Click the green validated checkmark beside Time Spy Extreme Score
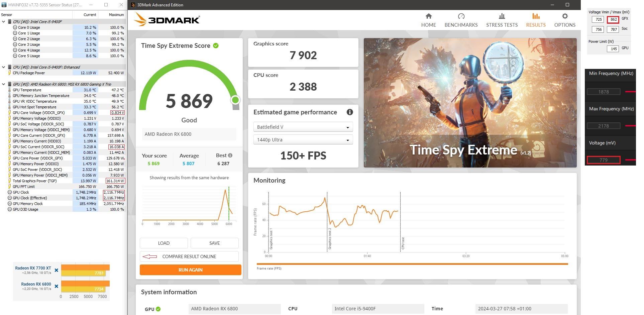The height and width of the screenshot is (315, 644). coord(216,45)
